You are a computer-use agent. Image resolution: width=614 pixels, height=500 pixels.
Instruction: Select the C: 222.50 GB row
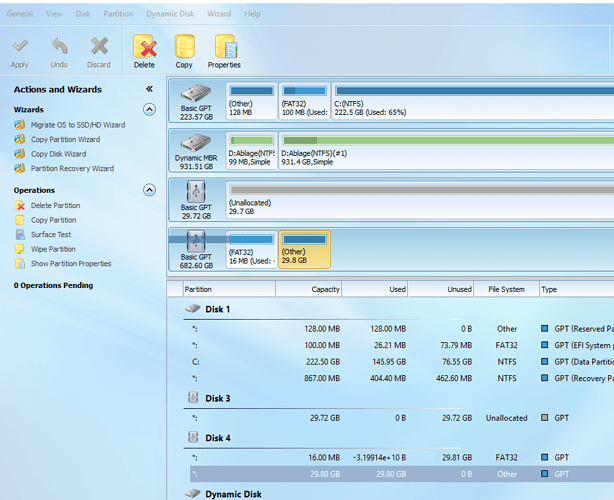coord(402,361)
